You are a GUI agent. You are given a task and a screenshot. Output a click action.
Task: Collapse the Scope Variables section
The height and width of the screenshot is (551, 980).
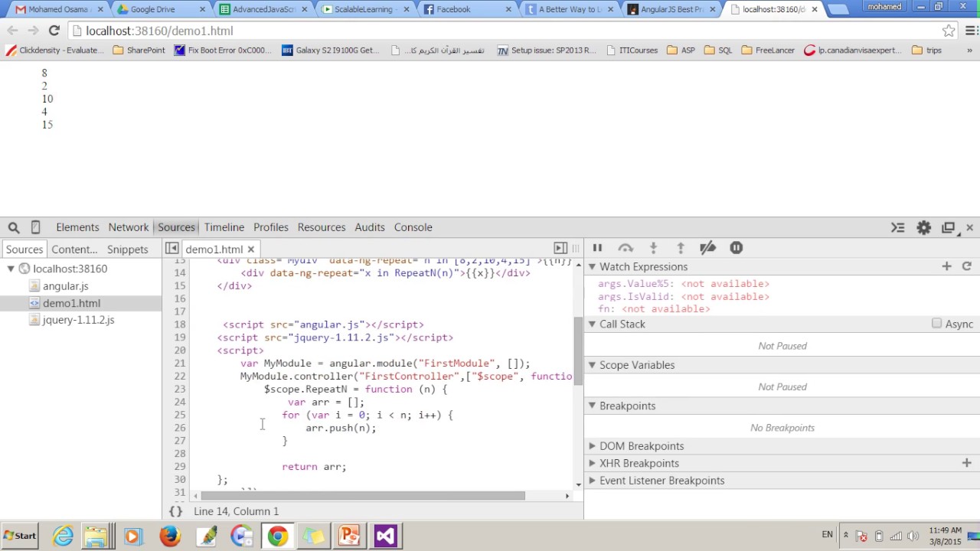[592, 365]
